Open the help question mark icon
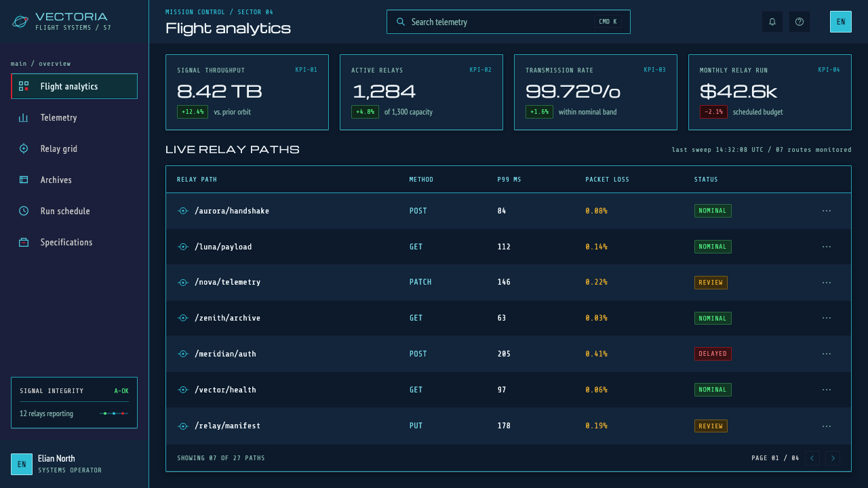This screenshot has height=488, width=868. click(800, 22)
